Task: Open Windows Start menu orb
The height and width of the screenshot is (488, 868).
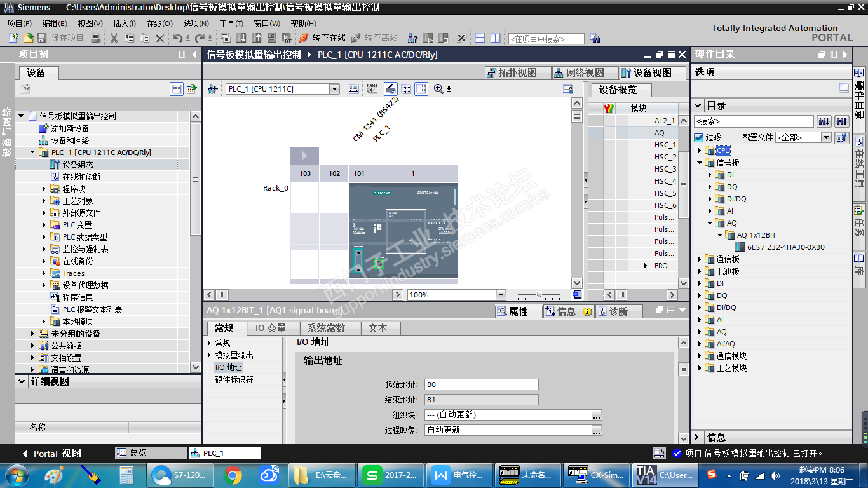Action: (16, 474)
